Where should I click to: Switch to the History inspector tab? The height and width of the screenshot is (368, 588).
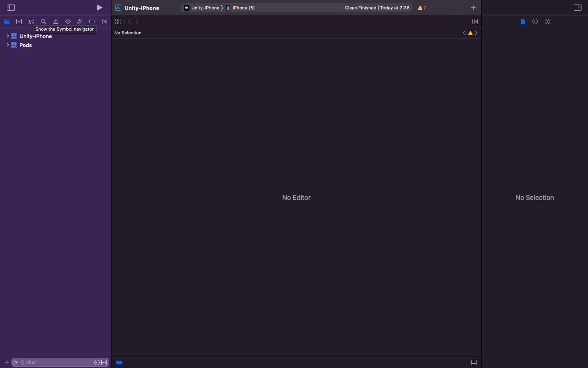[x=535, y=22]
